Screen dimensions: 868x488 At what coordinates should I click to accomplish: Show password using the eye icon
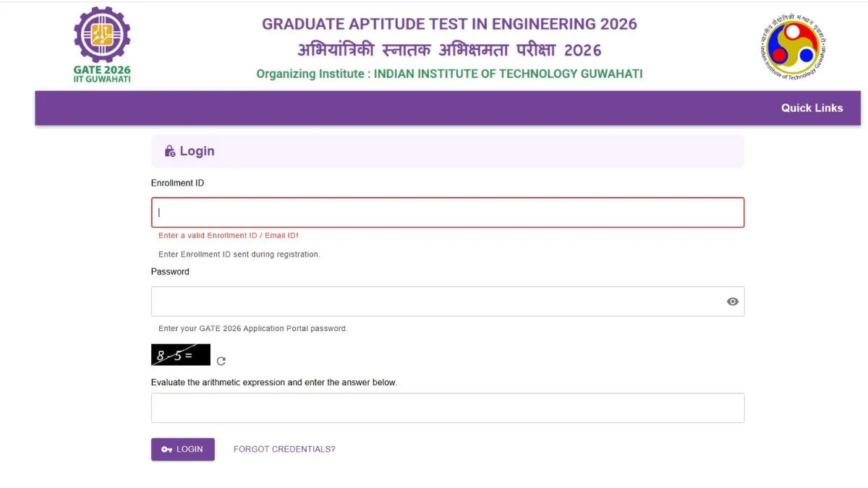pyautogui.click(x=733, y=301)
